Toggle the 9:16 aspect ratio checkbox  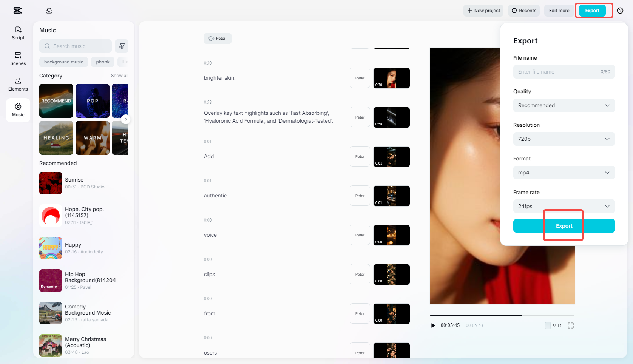click(x=547, y=325)
